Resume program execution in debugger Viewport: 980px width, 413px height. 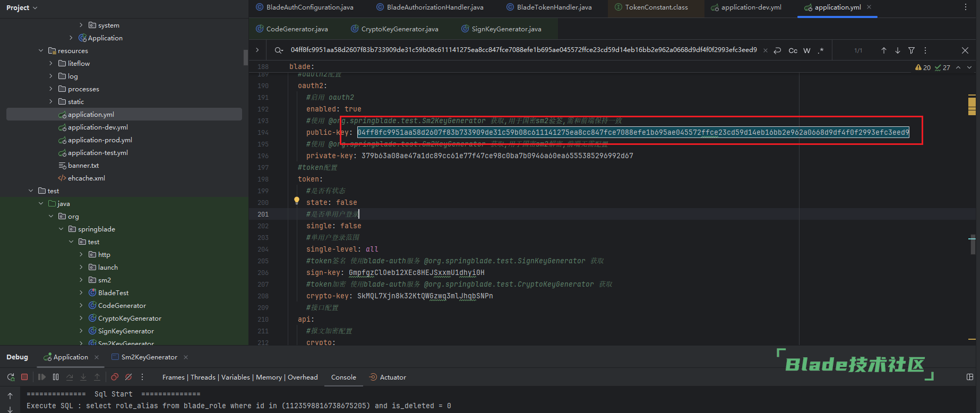[42, 377]
